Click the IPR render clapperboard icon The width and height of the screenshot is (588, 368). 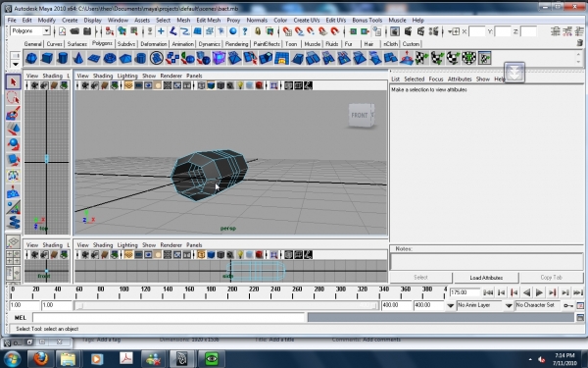coord(420,31)
